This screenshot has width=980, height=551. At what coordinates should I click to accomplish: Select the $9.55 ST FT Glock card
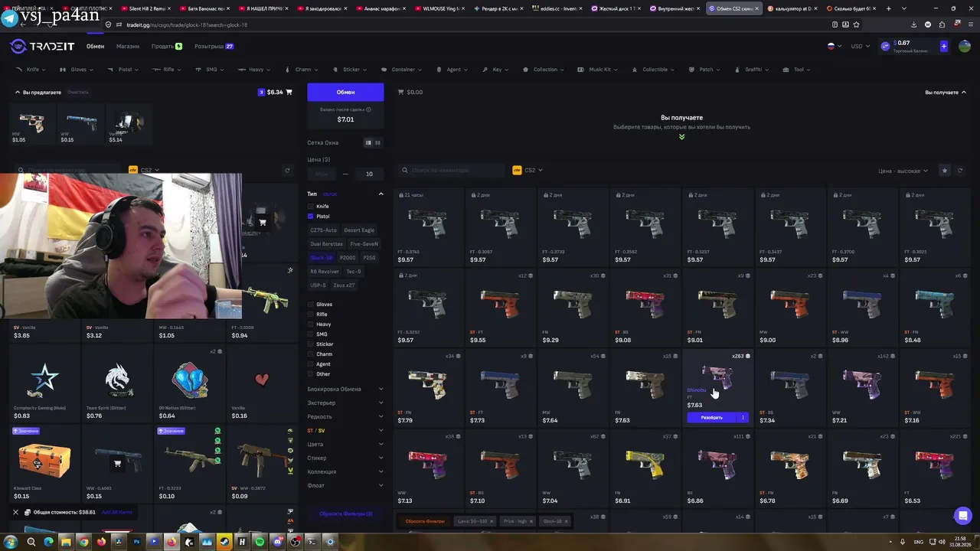click(501, 308)
